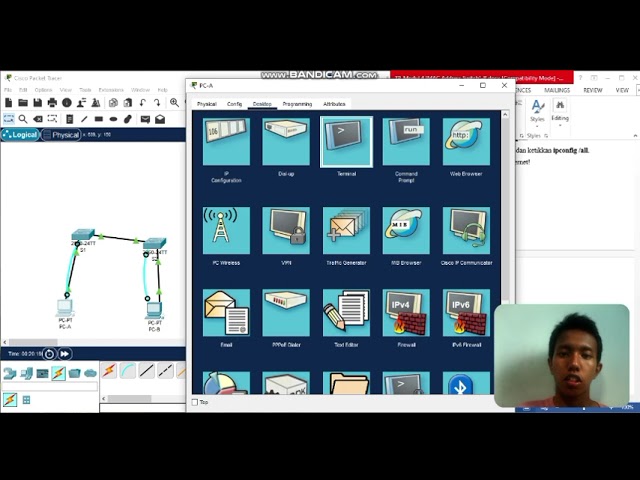
Task: Open the Extensions menu in Packet Tracer
Action: point(111,90)
